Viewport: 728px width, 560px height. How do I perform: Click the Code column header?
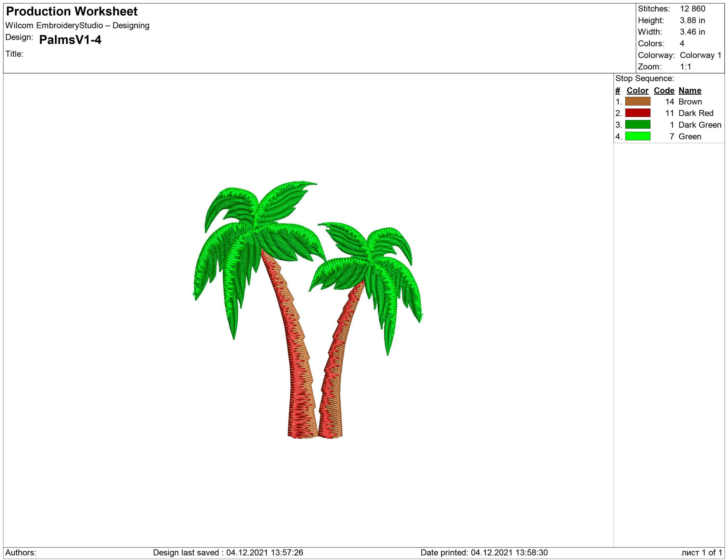tap(664, 90)
